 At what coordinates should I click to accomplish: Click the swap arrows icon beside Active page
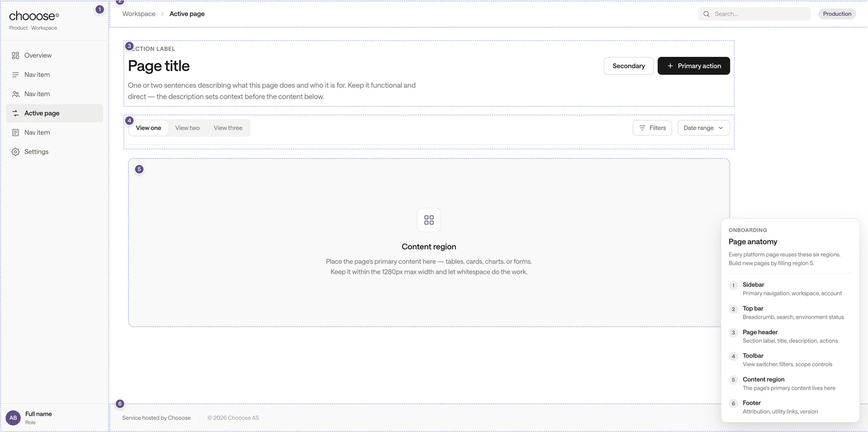tap(16, 113)
